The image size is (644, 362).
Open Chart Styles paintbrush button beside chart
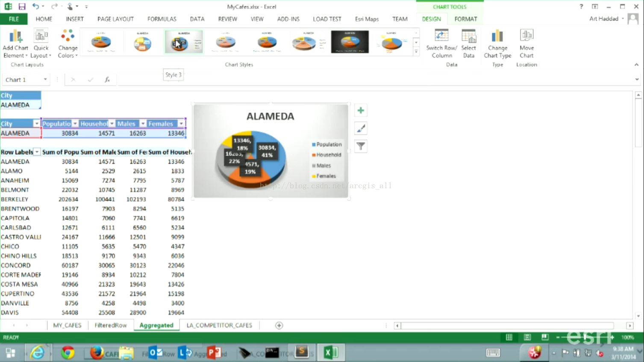point(361,128)
